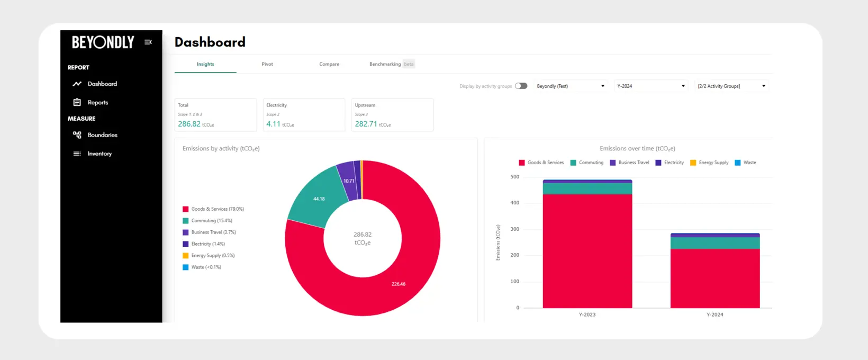Click the 44.18 teal donut segment
Screen dimensions: 868x360
(319, 199)
